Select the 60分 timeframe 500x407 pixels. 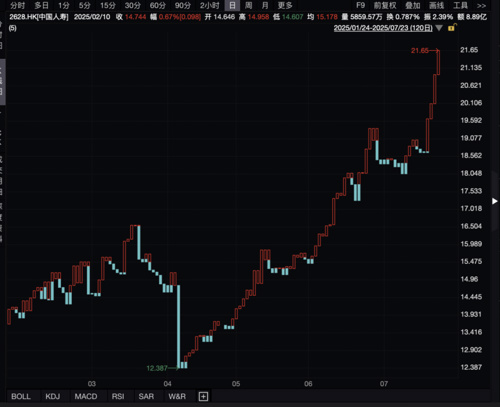point(158,5)
